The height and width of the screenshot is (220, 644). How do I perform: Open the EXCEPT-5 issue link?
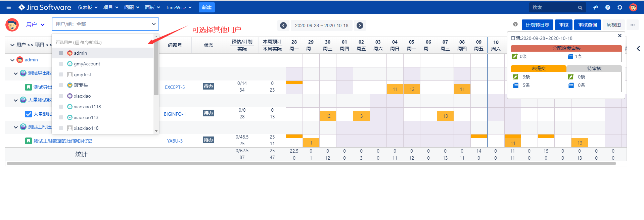(x=175, y=87)
